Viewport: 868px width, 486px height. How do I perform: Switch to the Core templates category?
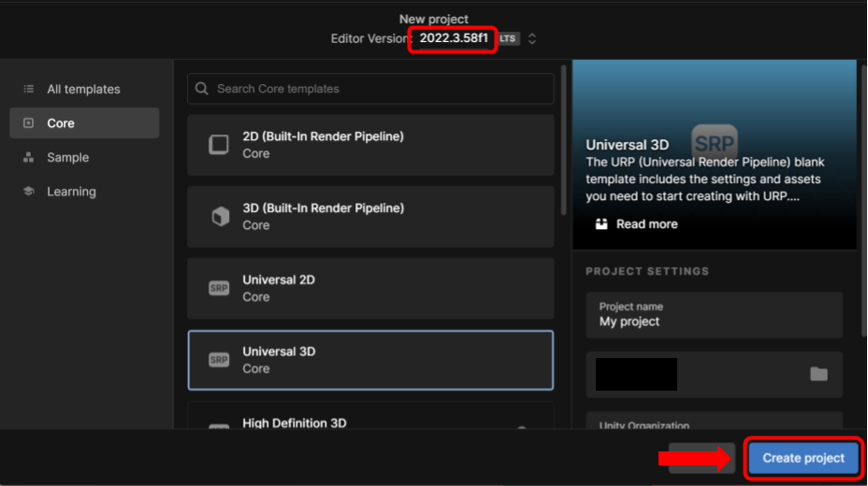[x=84, y=122]
